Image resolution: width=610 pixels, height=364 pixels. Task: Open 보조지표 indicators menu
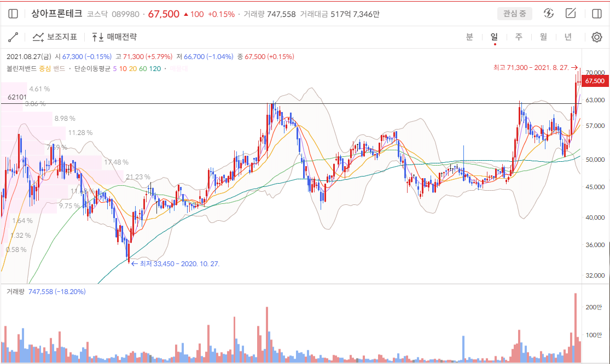55,37
